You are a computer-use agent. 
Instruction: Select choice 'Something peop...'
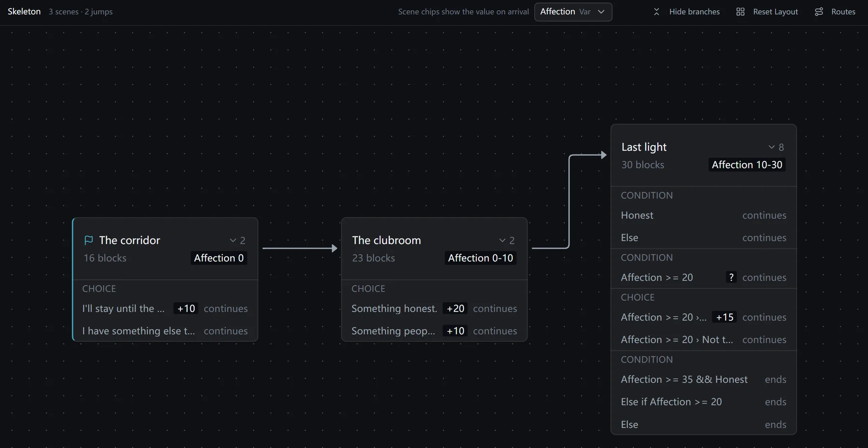point(434,331)
